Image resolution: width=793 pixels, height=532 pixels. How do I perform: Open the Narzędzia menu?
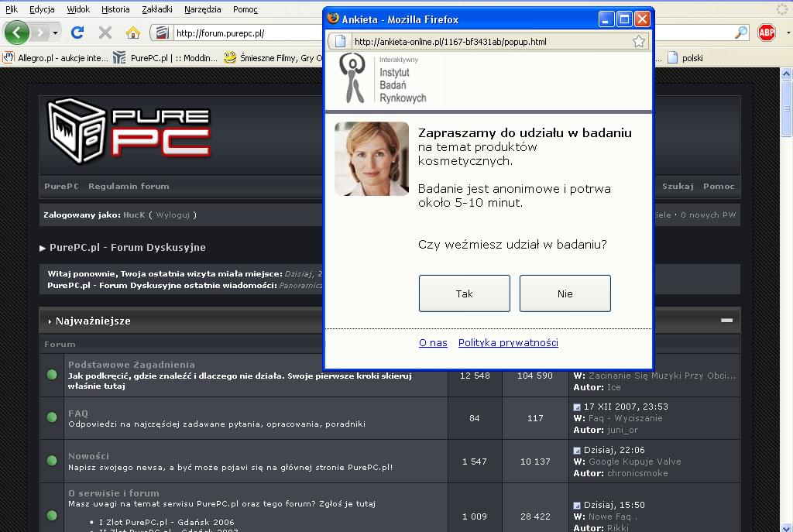pos(202,9)
